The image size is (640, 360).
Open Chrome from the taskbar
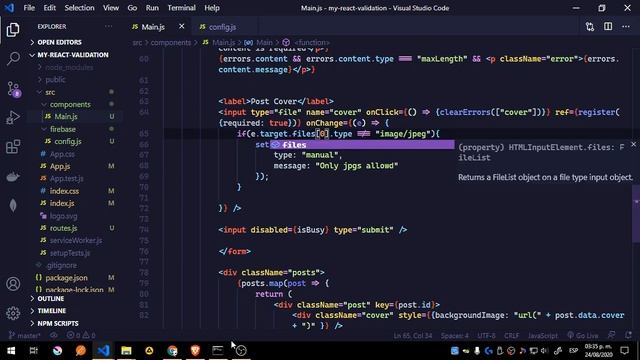(172, 351)
